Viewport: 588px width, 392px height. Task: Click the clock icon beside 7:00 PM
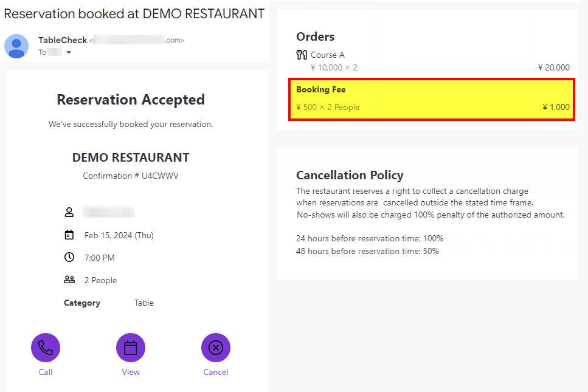(x=69, y=257)
